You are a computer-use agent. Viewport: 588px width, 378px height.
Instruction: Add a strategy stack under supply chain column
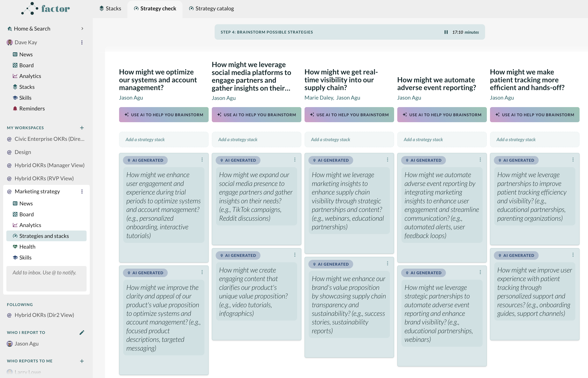[x=349, y=139]
